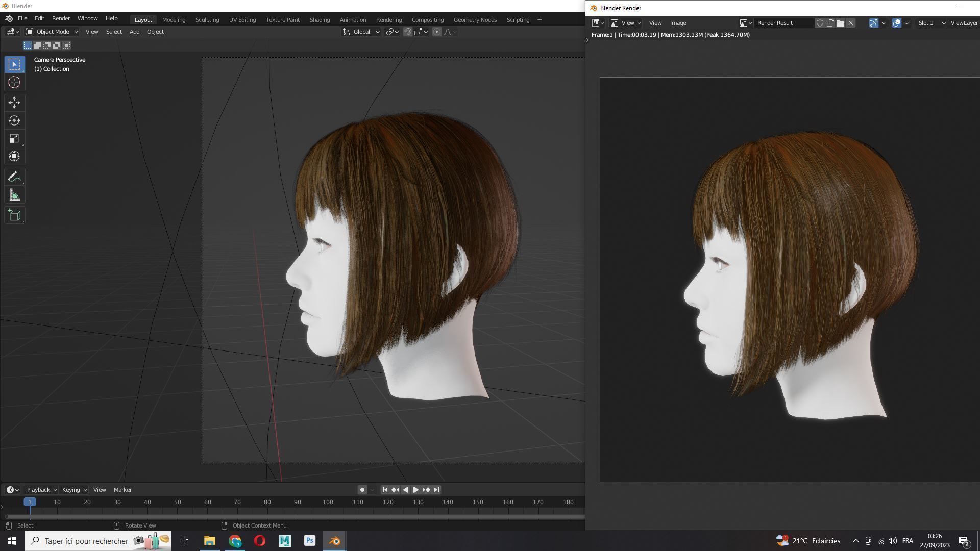The height and width of the screenshot is (551, 980).
Task: Toggle overlays in the Render window
Action: (897, 23)
